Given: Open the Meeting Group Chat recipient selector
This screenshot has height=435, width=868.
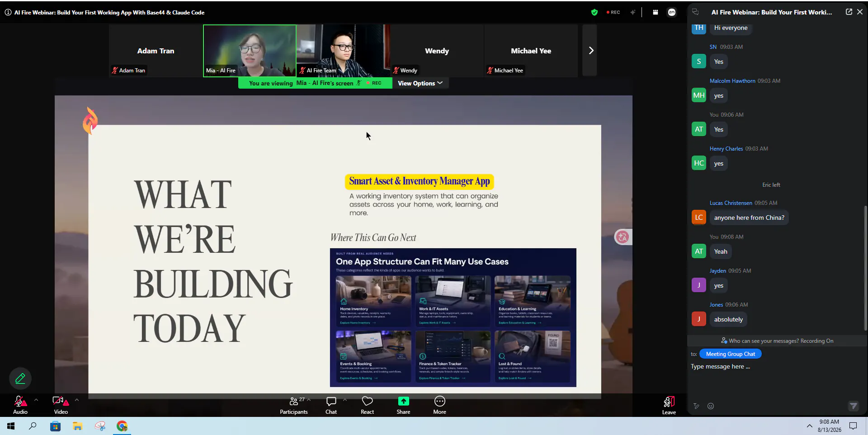Looking at the screenshot, I should click(x=730, y=354).
